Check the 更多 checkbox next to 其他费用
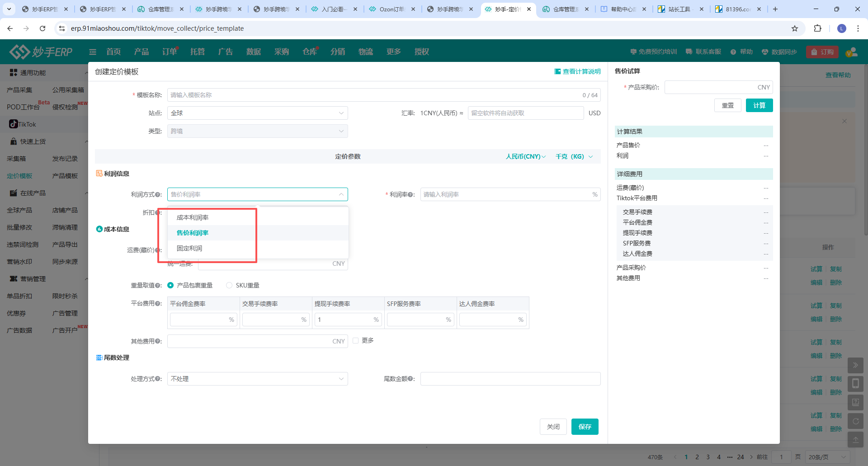868x466 pixels. [355, 341]
